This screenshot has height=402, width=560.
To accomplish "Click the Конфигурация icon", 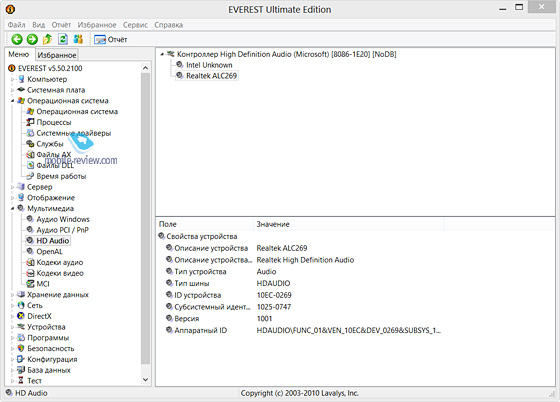I will (21, 359).
